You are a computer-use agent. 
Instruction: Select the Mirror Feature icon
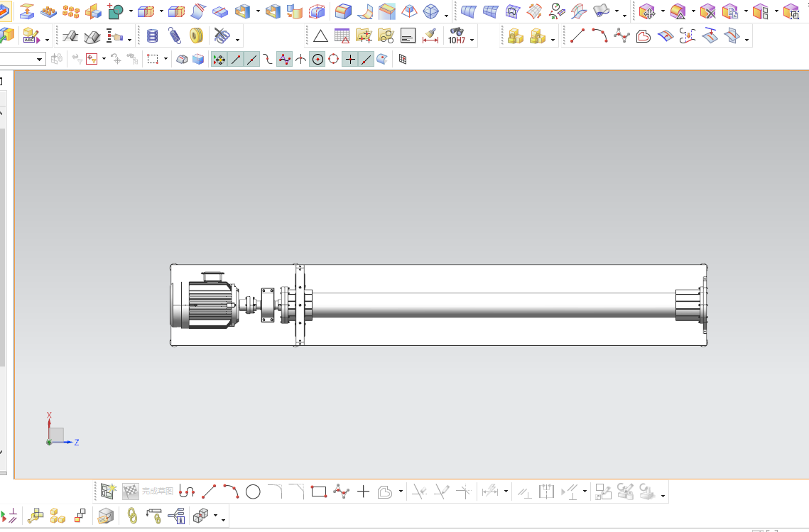point(93,11)
